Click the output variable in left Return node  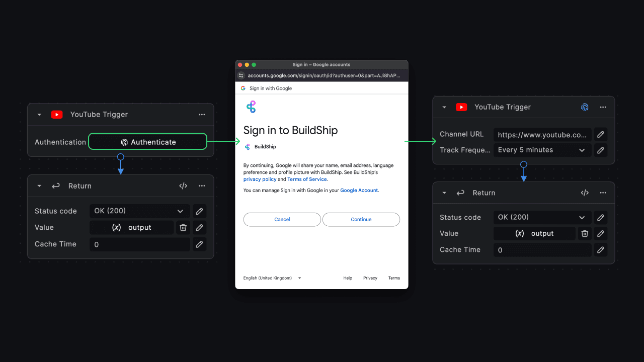click(x=131, y=227)
